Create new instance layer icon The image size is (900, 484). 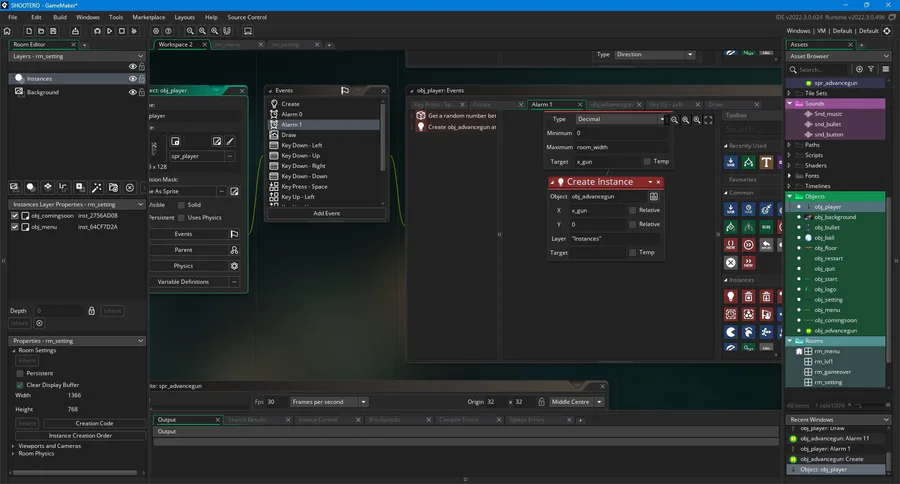click(31, 187)
